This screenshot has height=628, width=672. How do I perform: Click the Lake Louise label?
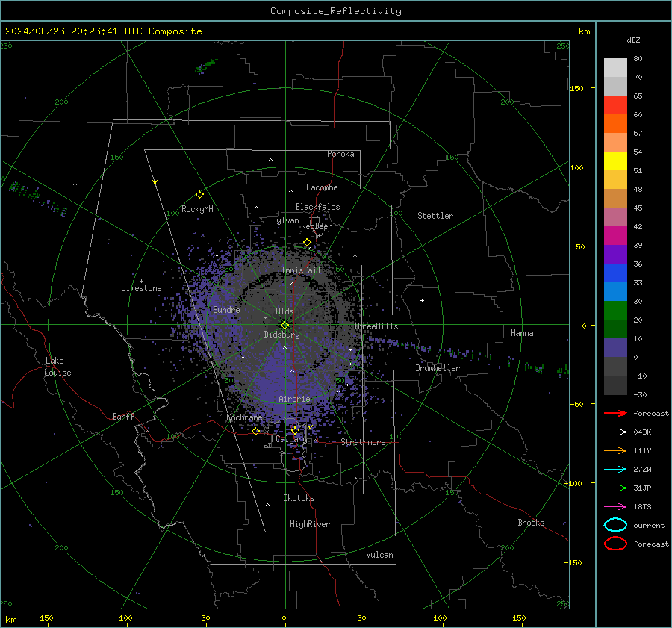click(x=57, y=367)
